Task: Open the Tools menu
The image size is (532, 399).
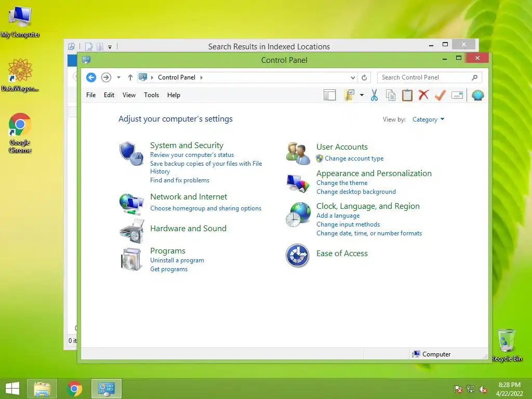Action: (x=151, y=95)
